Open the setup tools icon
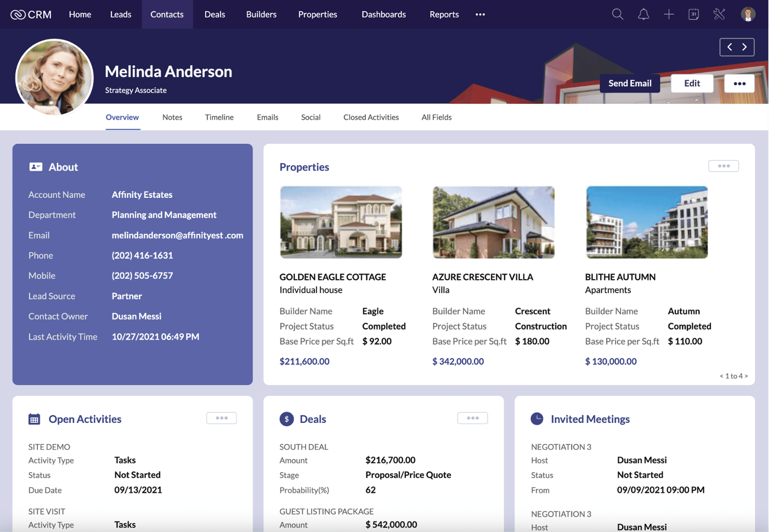The width and height of the screenshot is (769, 532). pyautogui.click(x=719, y=14)
